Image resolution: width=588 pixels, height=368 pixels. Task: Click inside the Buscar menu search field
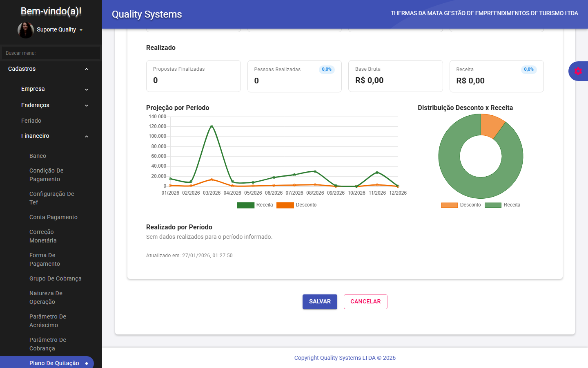tap(51, 53)
